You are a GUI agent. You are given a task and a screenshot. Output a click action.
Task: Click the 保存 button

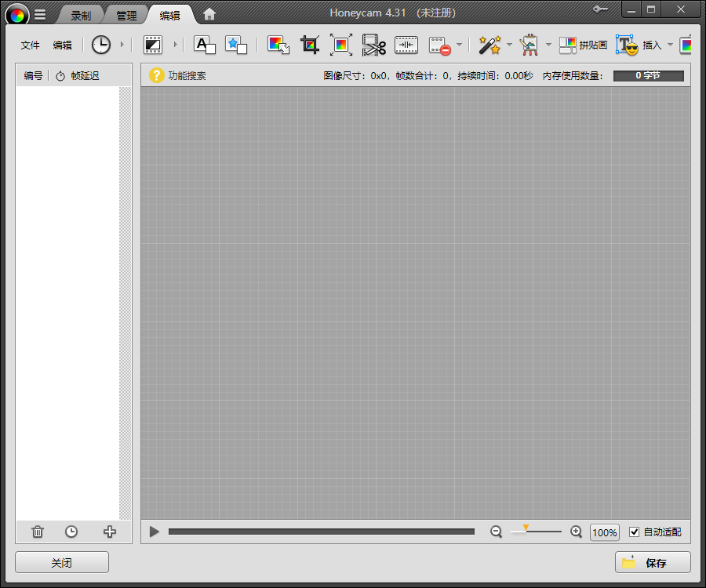click(653, 562)
